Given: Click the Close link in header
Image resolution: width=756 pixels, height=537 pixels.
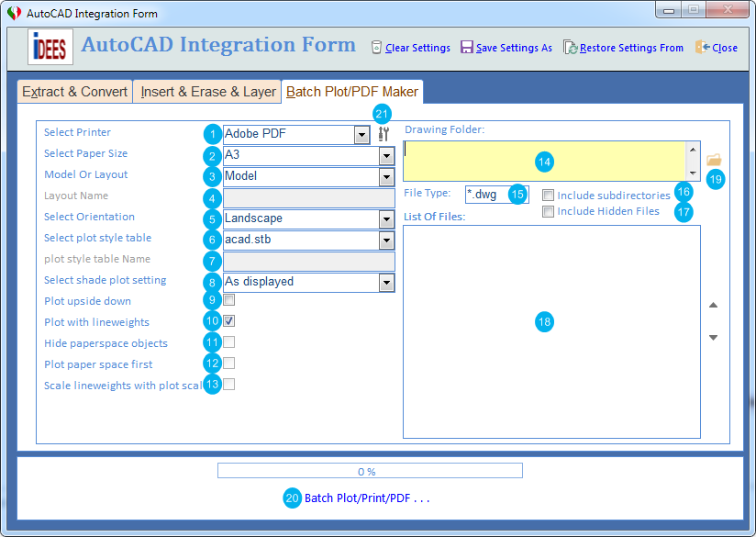Looking at the screenshot, I should click(x=725, y=48).
